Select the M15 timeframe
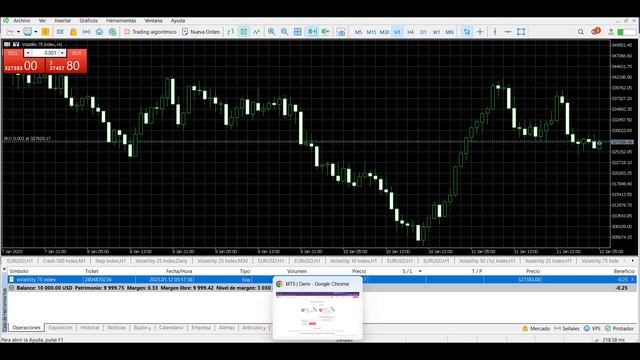 click(x=371, y=32)
